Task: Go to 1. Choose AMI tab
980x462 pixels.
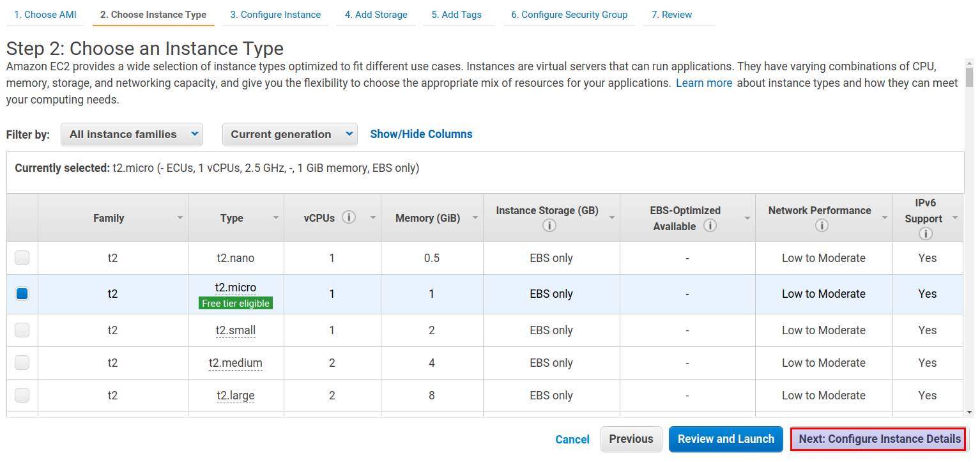Action: pos(45,14)
